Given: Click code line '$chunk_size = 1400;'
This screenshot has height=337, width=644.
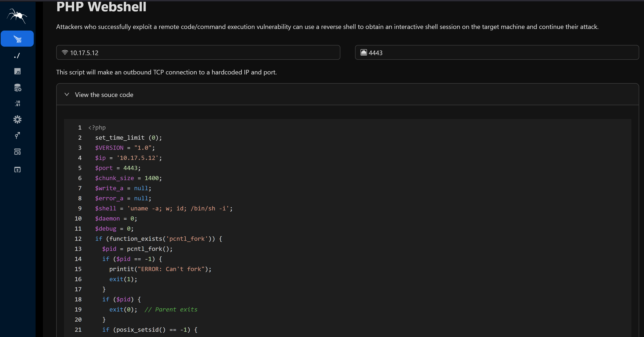Looking at the screenshot, I should (128, 178).
